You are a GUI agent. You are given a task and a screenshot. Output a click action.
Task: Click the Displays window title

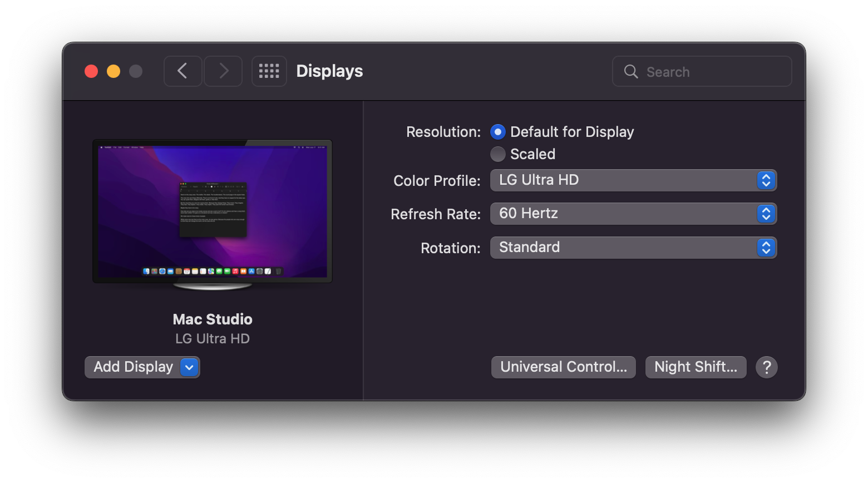click(x=329, y=71)
